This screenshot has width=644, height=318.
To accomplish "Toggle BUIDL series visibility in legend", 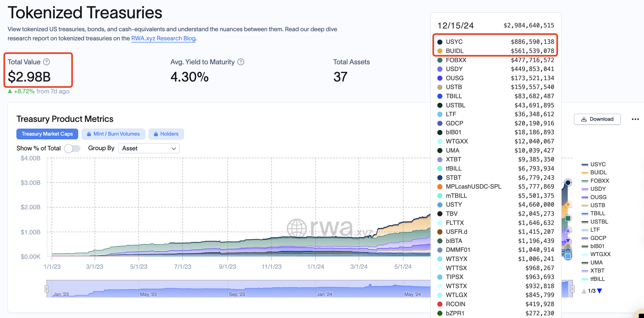I will (598, 172).
